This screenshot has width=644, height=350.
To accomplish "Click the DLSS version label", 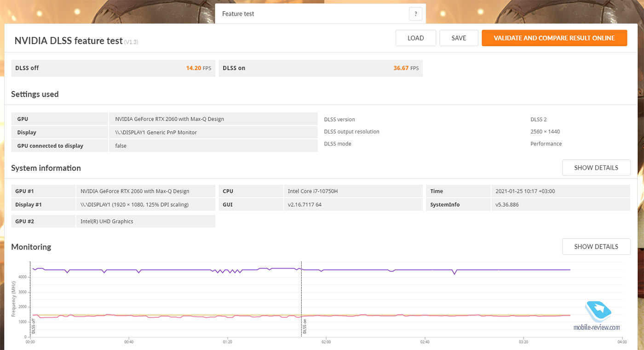I will click(x=339, y=119).
